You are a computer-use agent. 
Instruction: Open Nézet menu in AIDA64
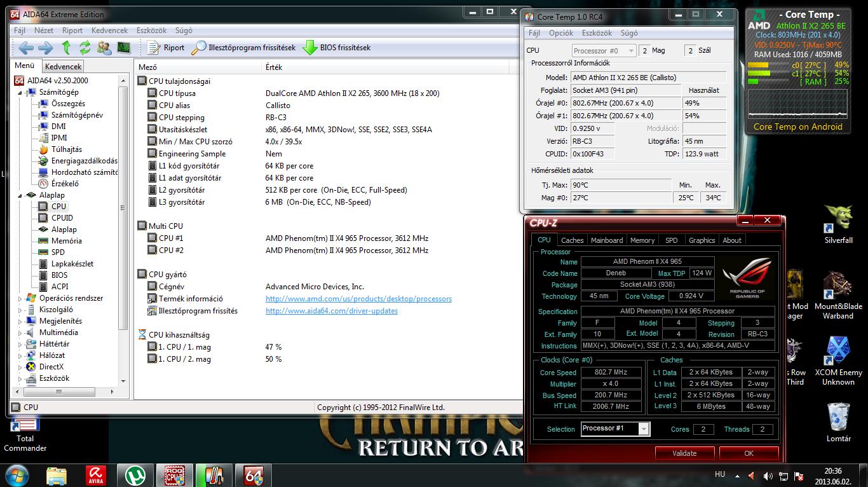click(x=44, y=31)
